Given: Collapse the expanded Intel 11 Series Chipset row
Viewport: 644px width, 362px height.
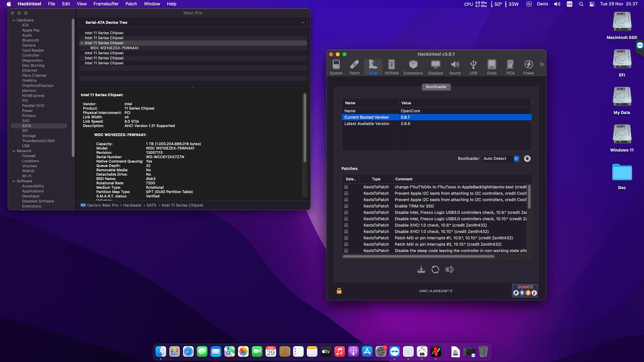Looking at the screenshot, I should coord(82,43).
